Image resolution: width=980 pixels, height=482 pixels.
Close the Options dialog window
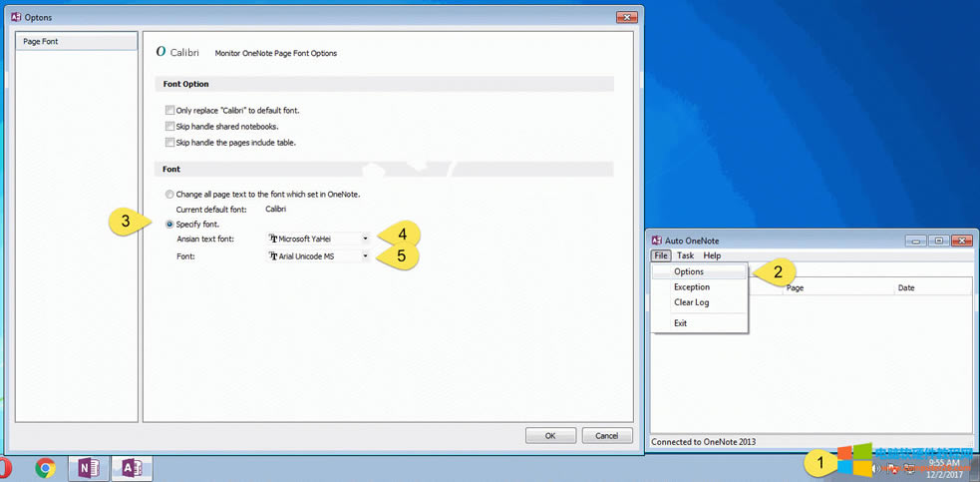pyautogui.click(x=626, y=18)
